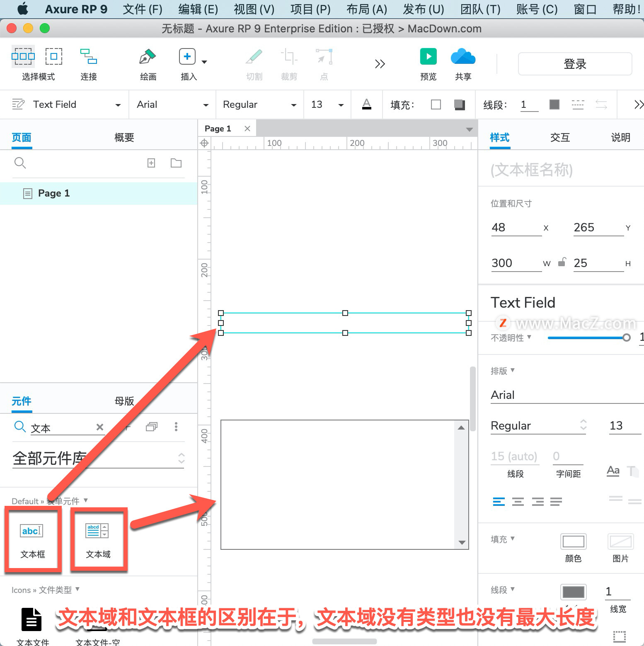
Task: Click the line color swatch in inspector
Action: coord(573,592)
